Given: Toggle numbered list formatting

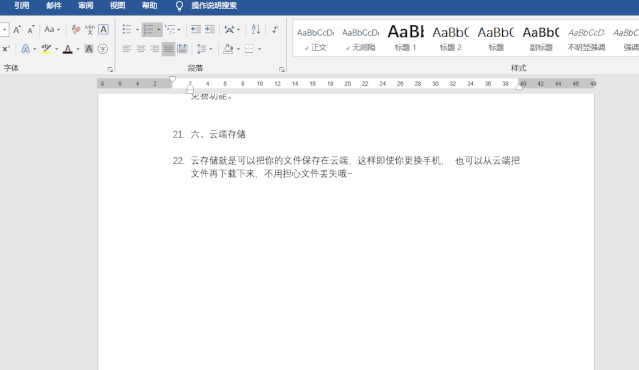Looking at the screenshot, I should click(x=148, y=29).
